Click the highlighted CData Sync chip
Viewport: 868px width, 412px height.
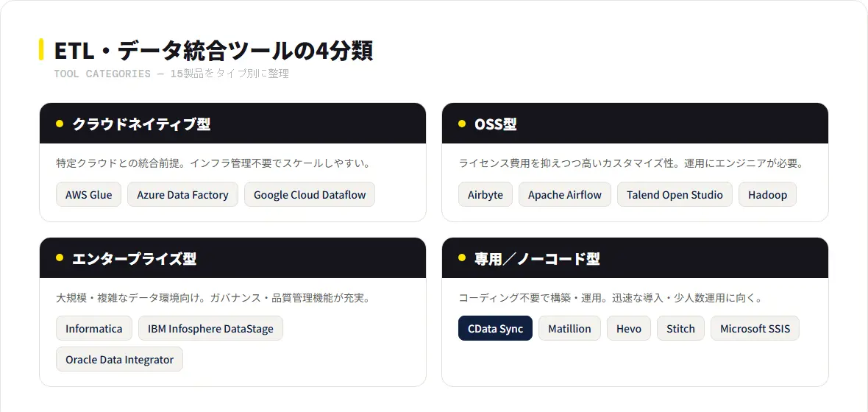tap(496, 328)
